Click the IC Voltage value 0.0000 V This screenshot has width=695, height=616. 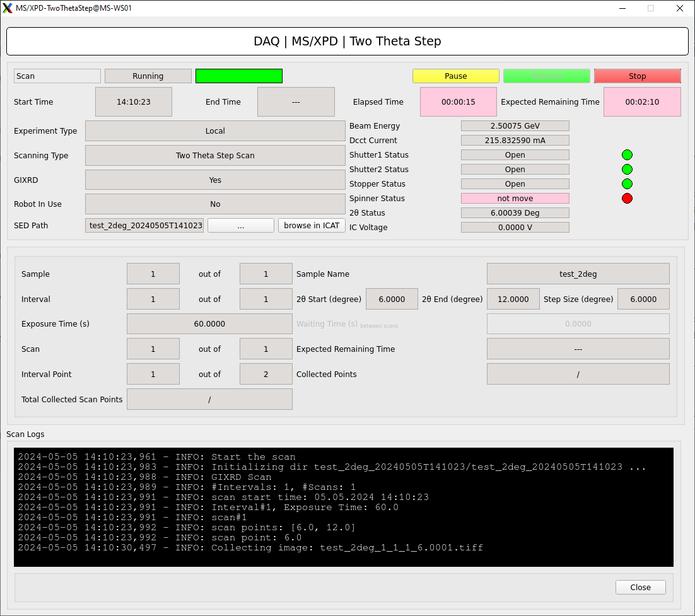point(515,228)
